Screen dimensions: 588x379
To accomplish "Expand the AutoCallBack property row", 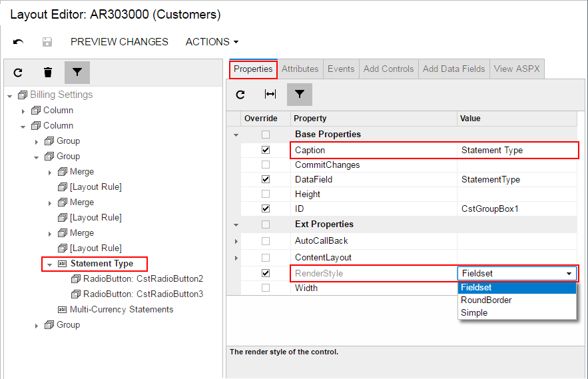I will click(x=236, y=241).
